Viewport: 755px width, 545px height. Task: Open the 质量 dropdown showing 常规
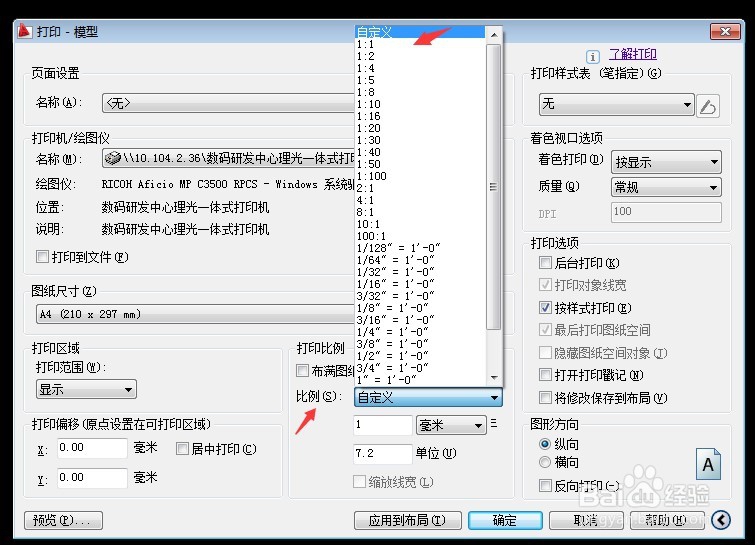coord(666,187)
